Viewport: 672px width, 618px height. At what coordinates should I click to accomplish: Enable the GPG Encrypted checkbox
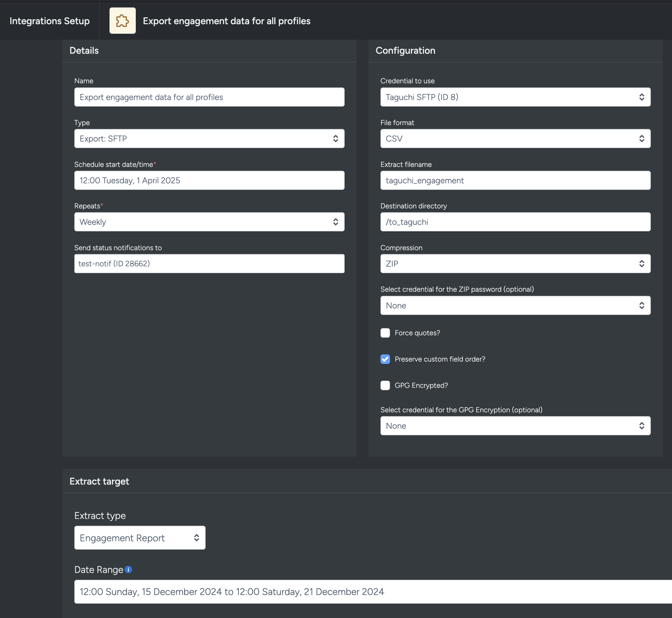click(385, 385)
